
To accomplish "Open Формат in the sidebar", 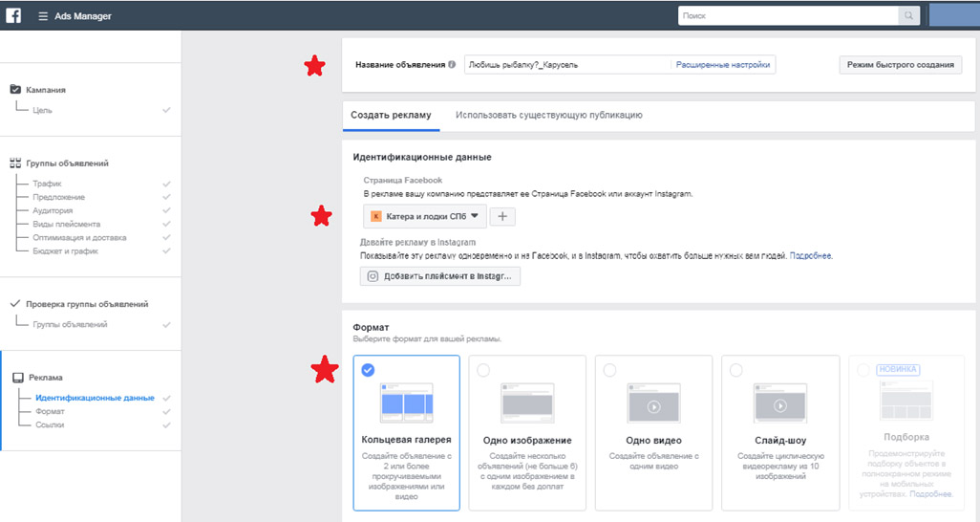I will pos(50,411).
